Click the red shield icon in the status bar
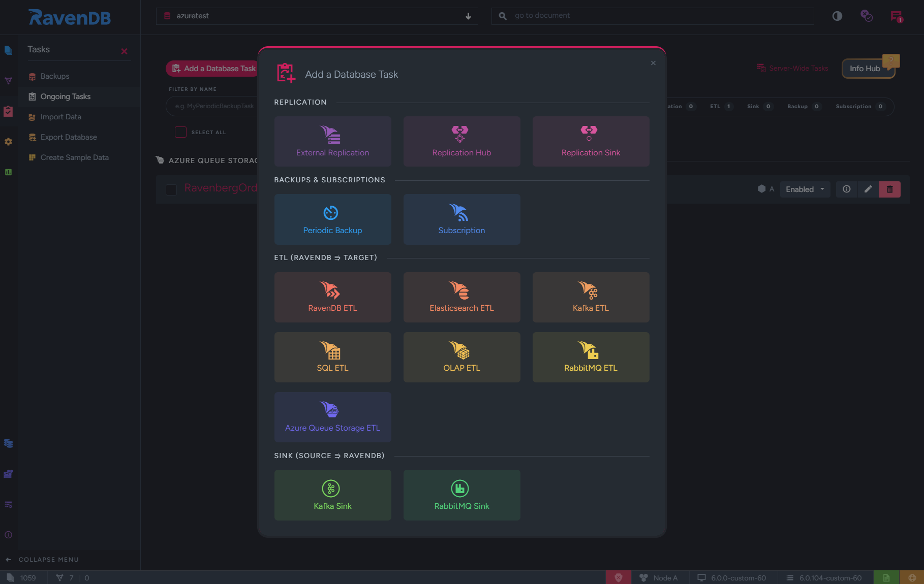Screen dimensions: 924x584 619,577
